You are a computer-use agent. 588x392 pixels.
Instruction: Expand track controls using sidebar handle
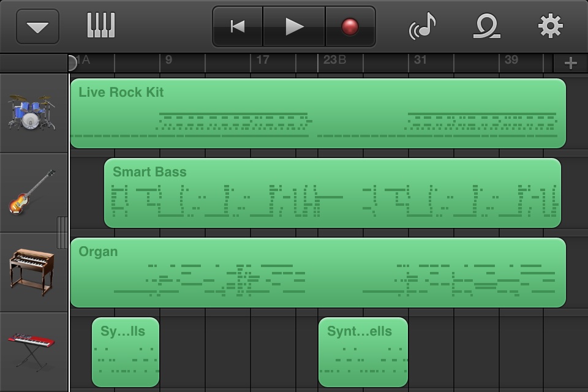62,232
